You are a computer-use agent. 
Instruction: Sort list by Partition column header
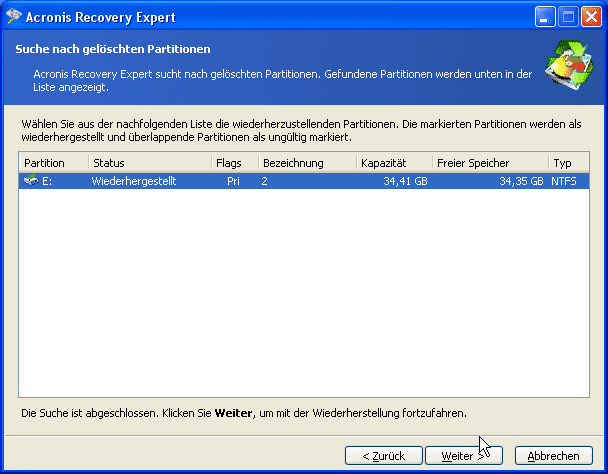point(54,163)
